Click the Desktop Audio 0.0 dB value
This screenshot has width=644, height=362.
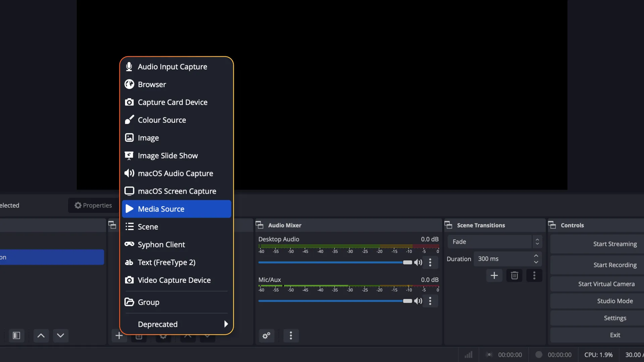(x=430, y=239)
